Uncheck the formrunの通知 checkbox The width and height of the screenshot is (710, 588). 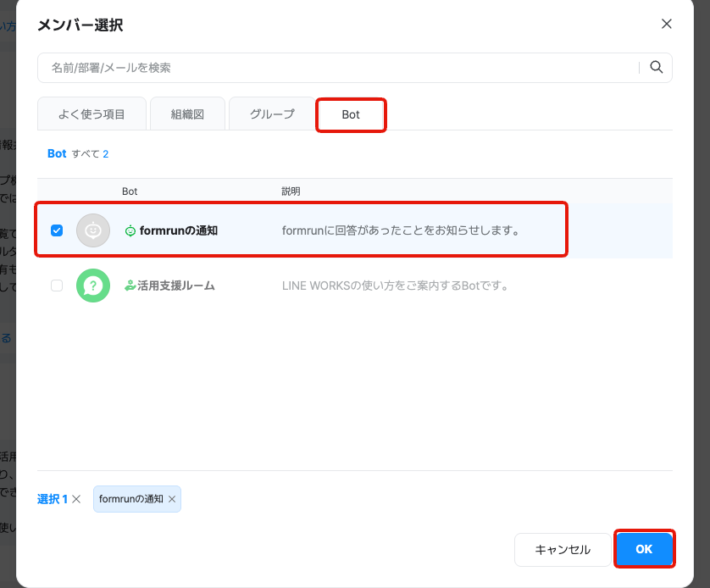click(x=57, y=230)
